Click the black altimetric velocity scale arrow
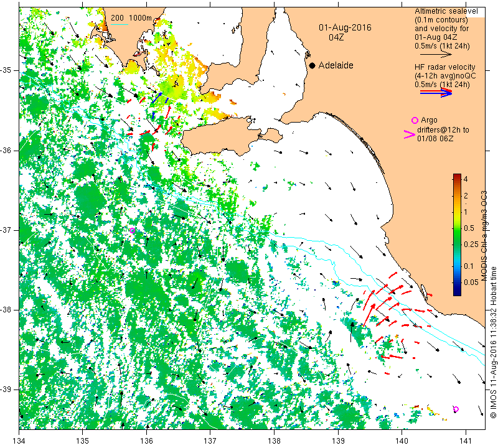 click(x=436, y=55)
